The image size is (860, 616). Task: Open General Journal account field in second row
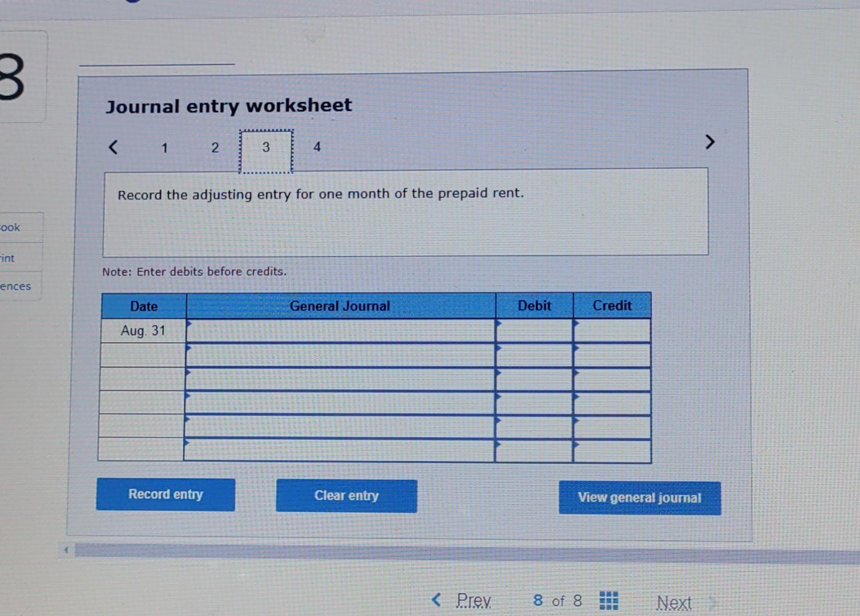[341, 355]
